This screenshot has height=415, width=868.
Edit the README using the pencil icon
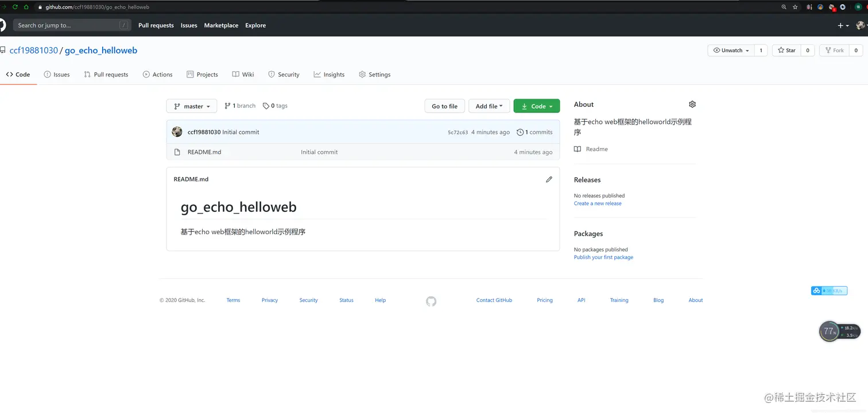[549, 179]
